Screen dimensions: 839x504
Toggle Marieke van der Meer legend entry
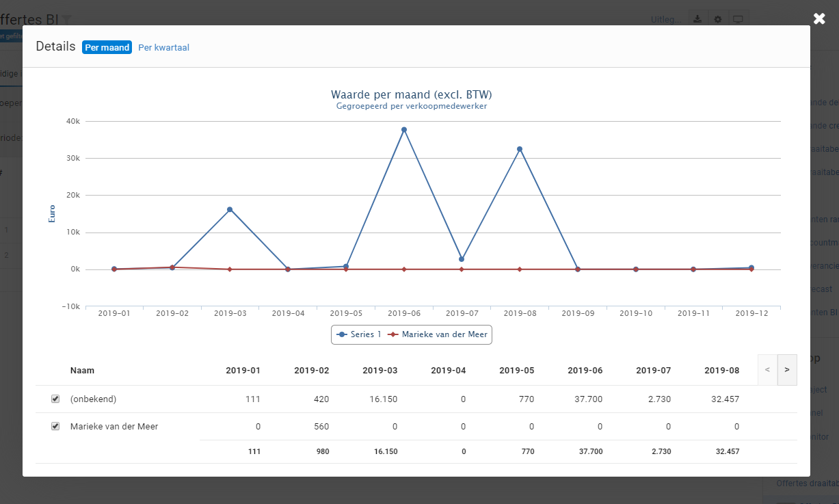438,334
